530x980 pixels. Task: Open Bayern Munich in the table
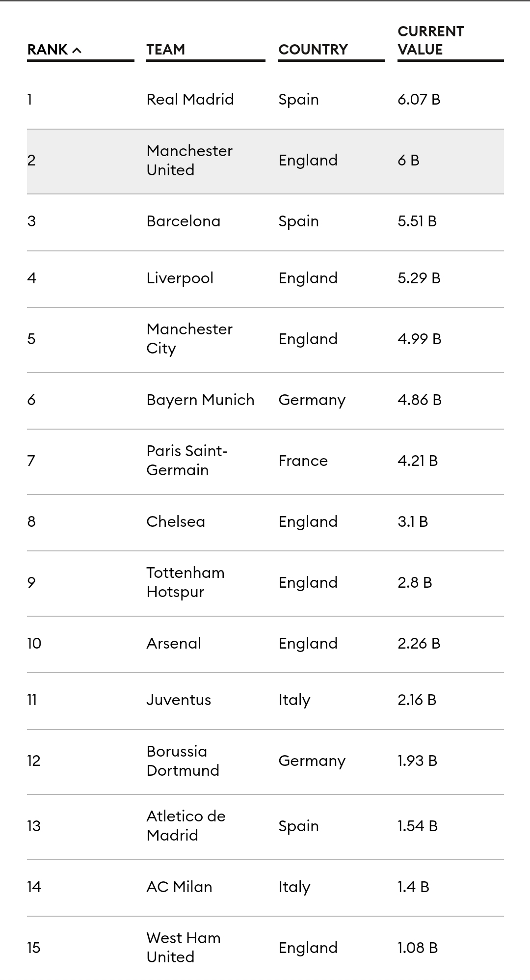point(201,400)
